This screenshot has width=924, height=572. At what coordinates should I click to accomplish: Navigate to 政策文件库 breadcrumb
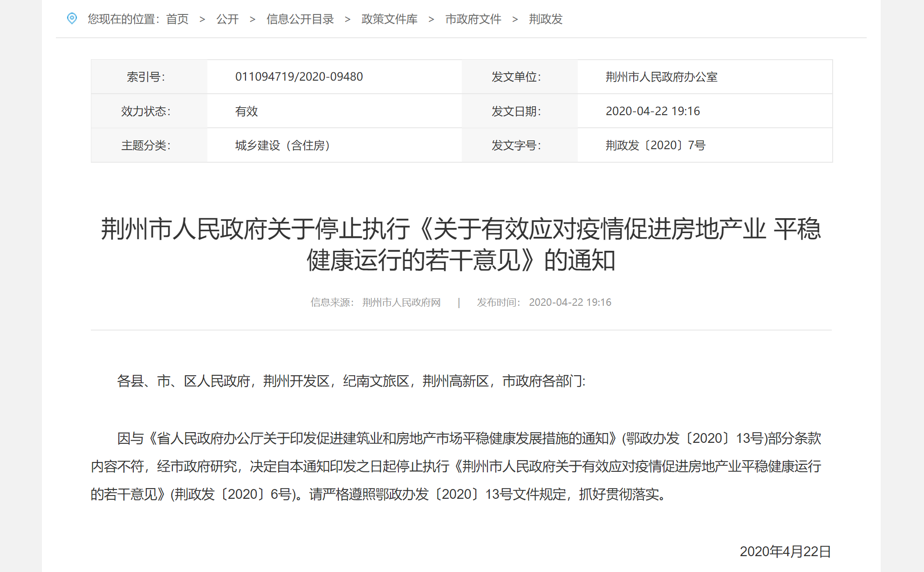pyautogui.click(x=390, y=19)
